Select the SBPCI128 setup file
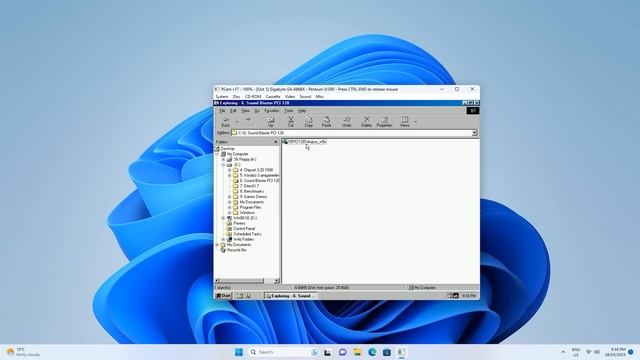 [304, 142]
